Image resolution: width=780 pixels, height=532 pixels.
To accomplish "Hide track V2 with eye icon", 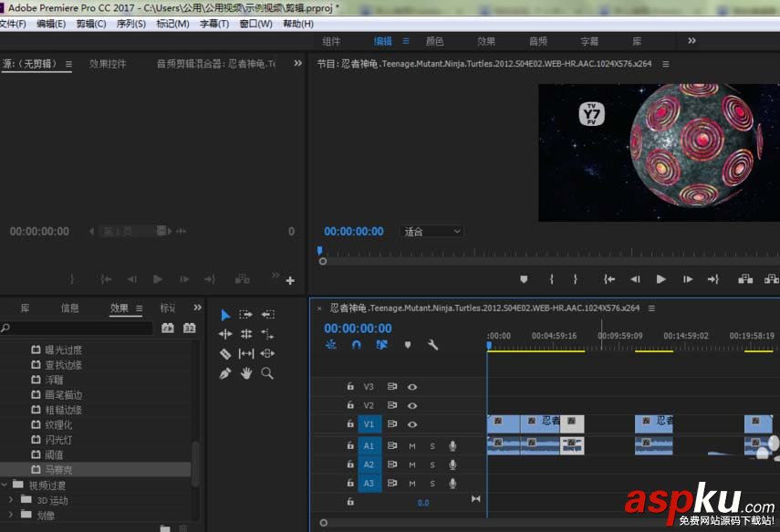I will 412,405.
